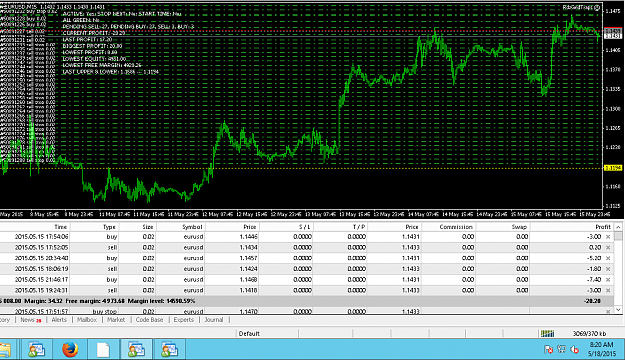Click the order list scrollbar up arrow
This screenshot has width=625, height=361.
(618, 227)
